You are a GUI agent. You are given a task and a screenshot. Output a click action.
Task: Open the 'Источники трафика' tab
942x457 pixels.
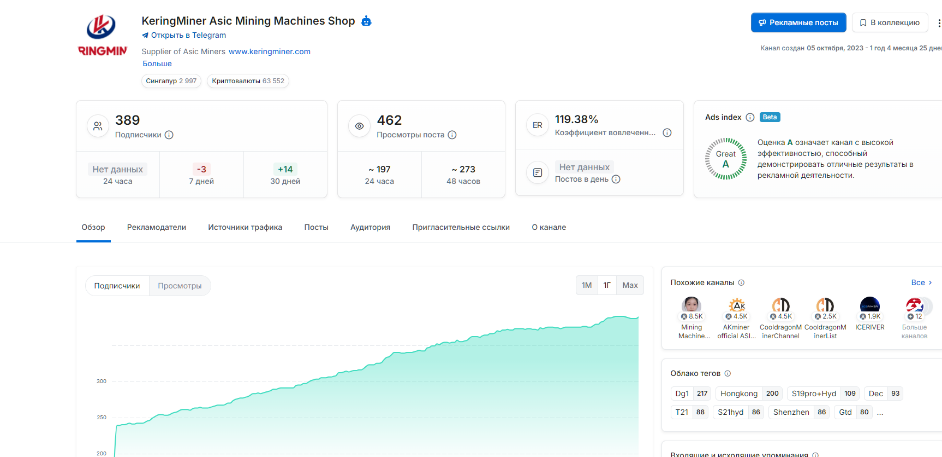click(245, 228)
